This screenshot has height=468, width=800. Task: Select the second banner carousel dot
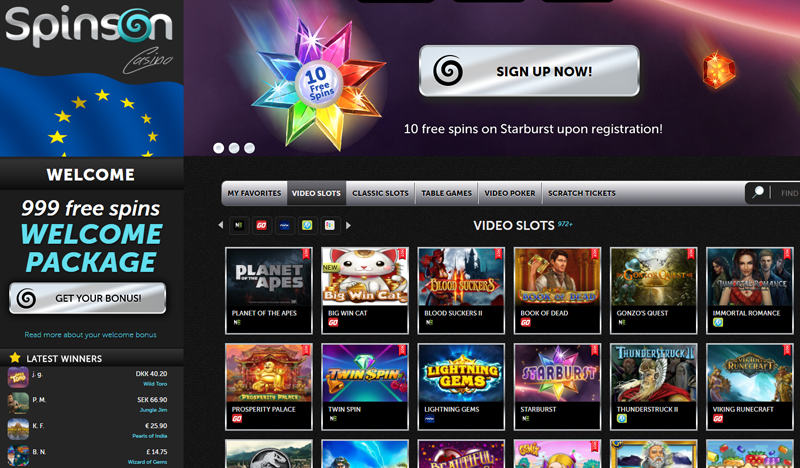234,148
